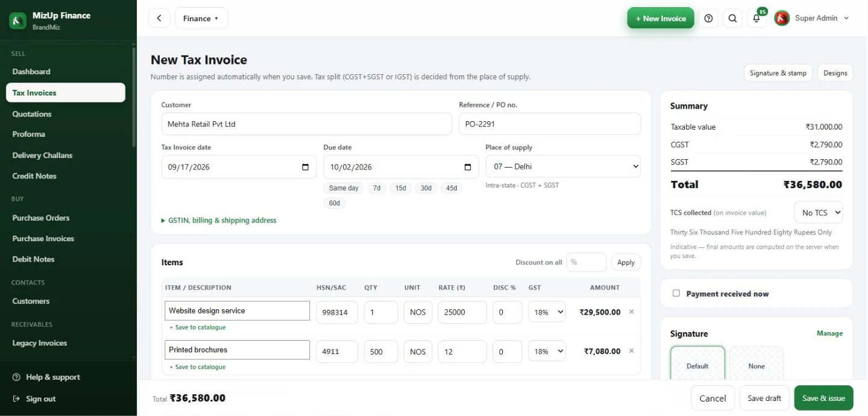Remove the Printed brochures row

(631, 351)
